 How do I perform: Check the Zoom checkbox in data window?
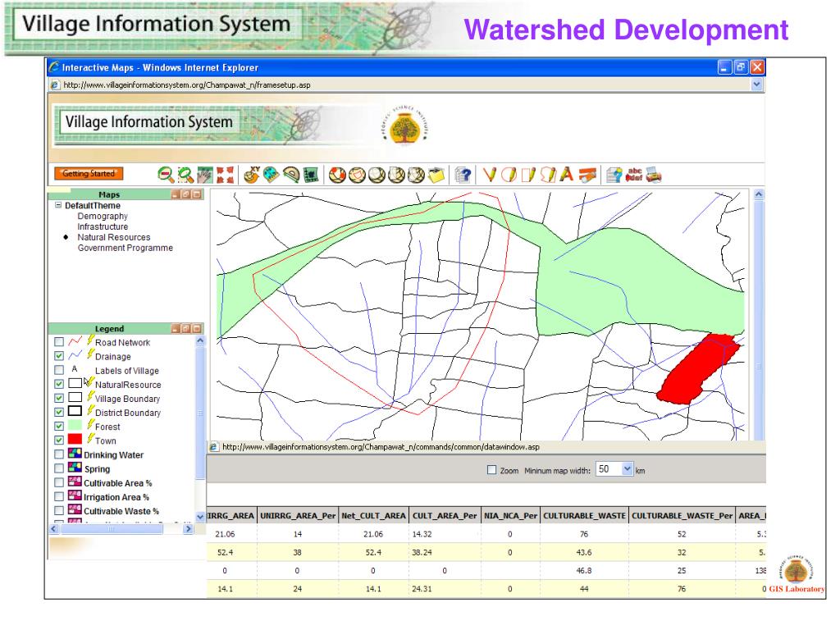tap(492, 470)
